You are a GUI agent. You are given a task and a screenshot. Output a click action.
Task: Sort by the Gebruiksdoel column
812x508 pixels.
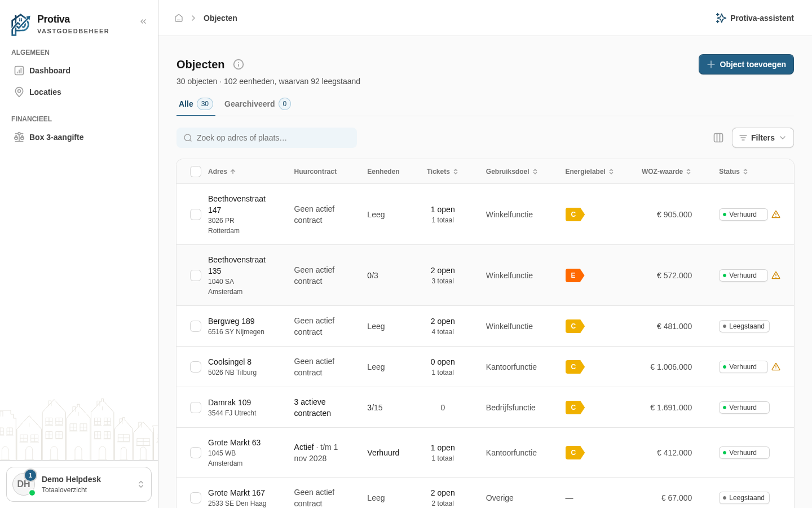512,172
